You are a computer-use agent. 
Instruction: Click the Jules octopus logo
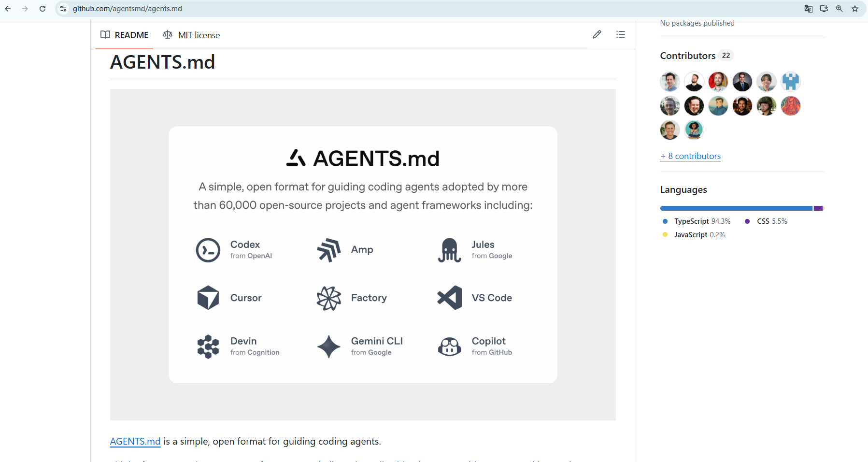pos(450,250)
